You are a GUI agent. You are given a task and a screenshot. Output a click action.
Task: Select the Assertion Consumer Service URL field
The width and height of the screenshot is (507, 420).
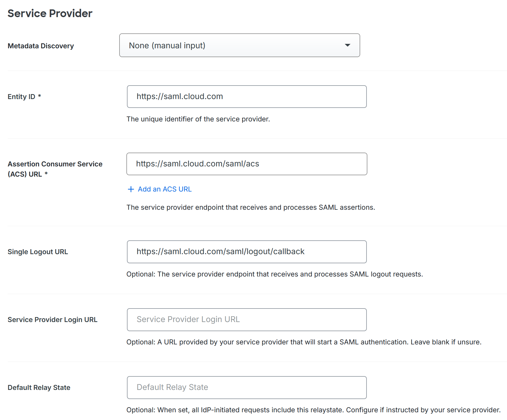click(x=246, y=164)
